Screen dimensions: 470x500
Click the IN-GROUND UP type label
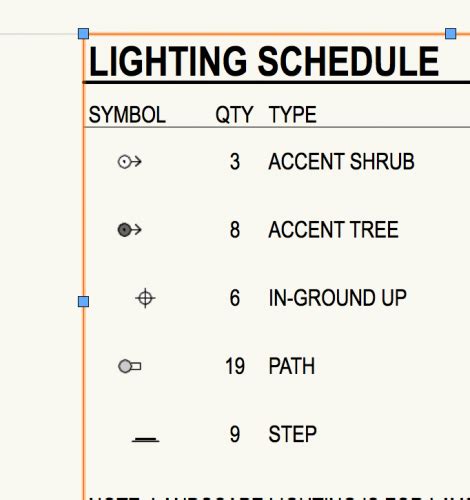[338, 298]
